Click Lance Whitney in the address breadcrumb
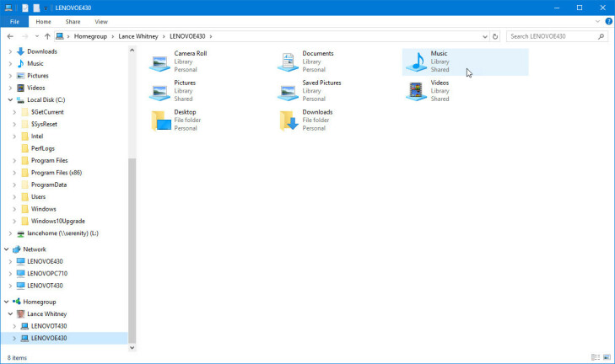The width and height of the screenshot is (615, 364). [138, 36]
